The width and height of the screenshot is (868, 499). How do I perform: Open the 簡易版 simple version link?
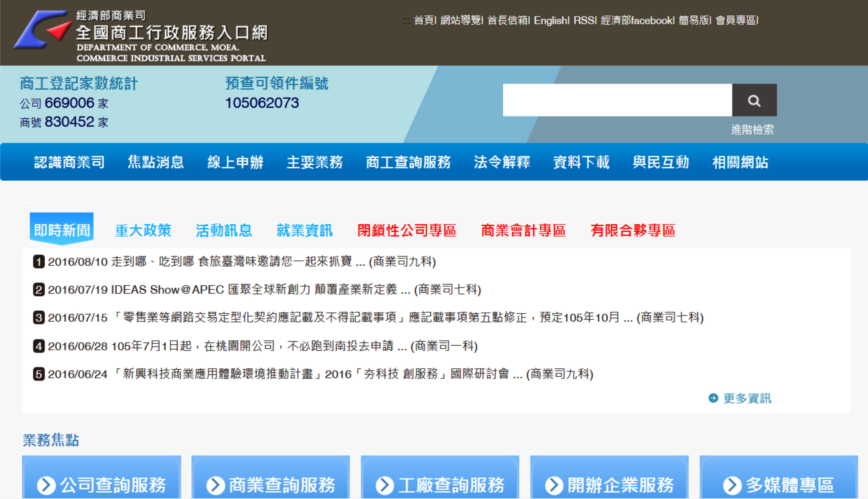(x=694, y=20)
